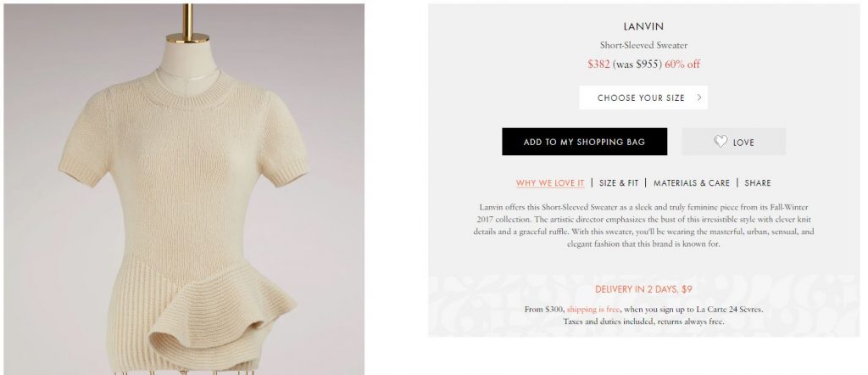Click the sweater product photo
Screen dimensions: 868x375
coord(184,189)
